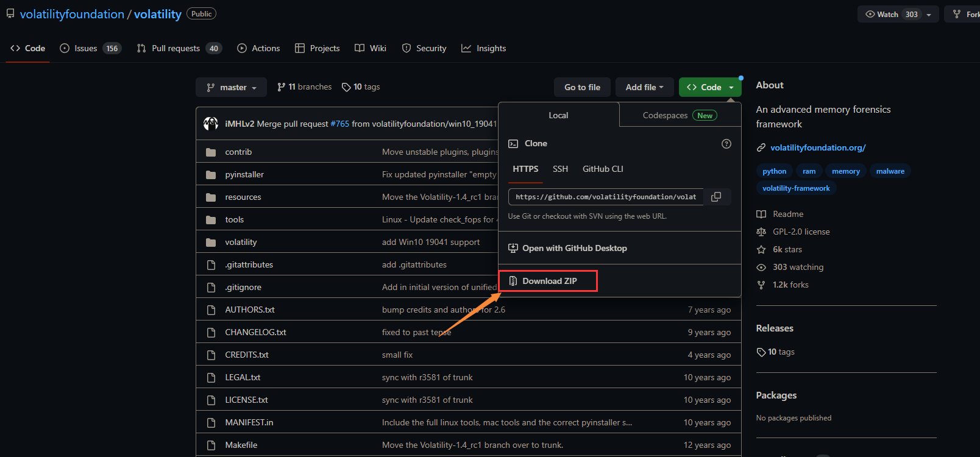
Task: Click the Go to file button
Action: click(582, 87)
